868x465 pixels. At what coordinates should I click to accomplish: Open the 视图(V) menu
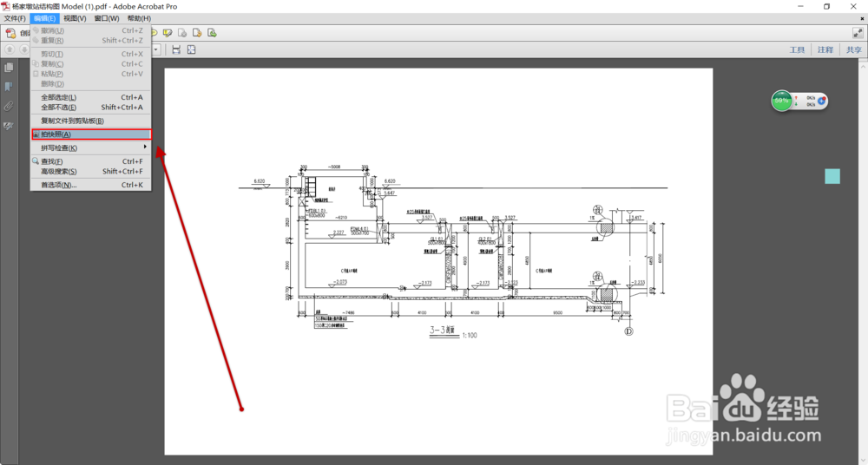click(75, 18)
